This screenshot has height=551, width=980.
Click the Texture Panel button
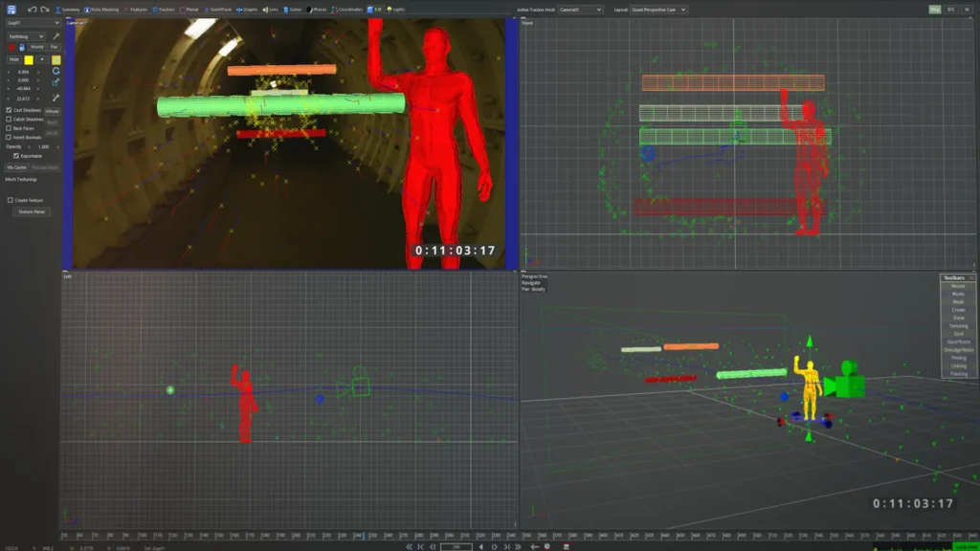pyautogui.click(x=32, y=211)
